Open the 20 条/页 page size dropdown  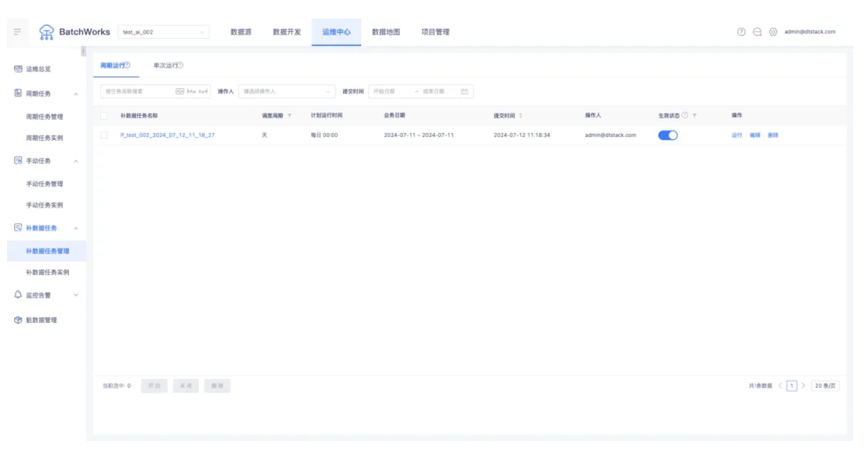[x=825, y=385]
